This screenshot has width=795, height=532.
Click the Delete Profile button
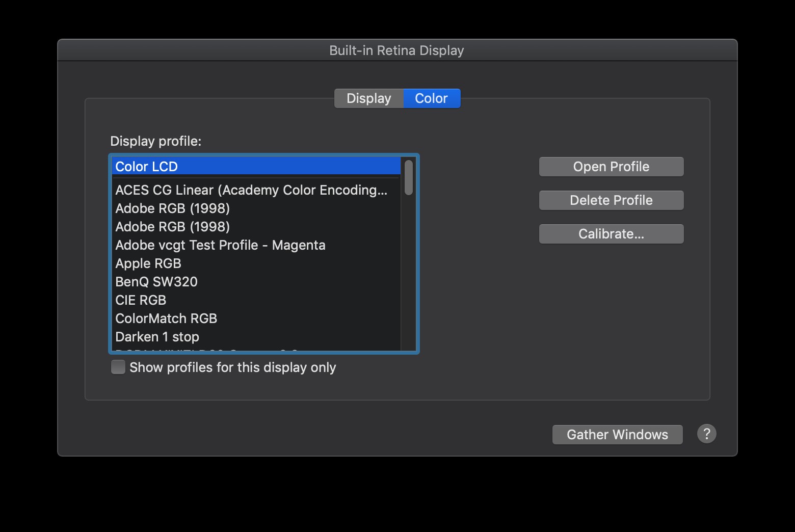point(611,200)
